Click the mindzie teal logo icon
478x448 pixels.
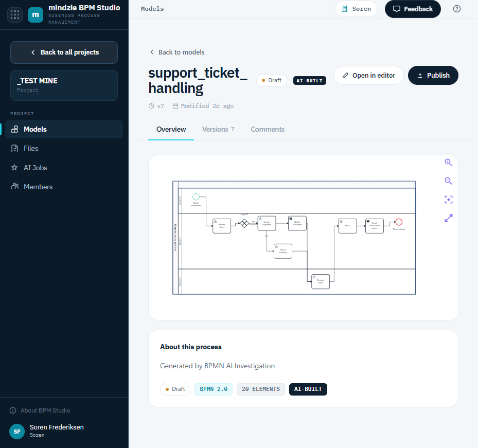pos(36,14)
